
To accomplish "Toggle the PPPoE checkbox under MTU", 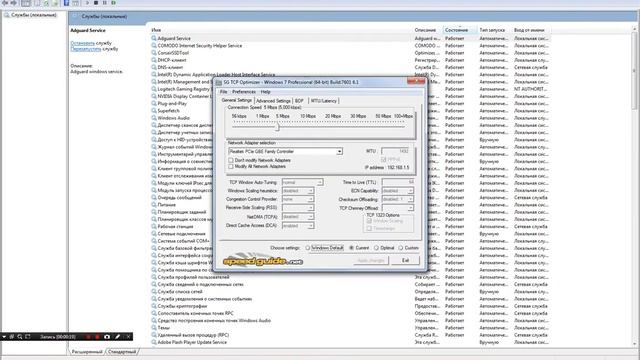I will (x=383, y=159).
